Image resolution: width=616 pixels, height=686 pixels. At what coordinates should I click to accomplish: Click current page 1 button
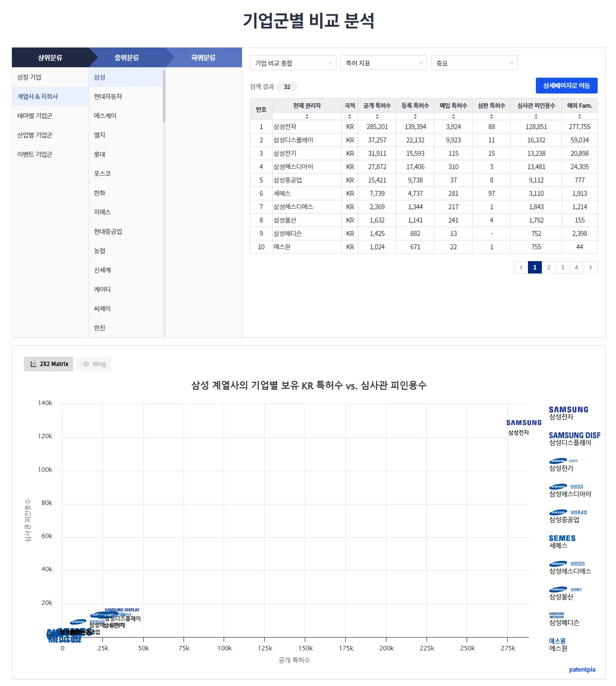point(535,268)
